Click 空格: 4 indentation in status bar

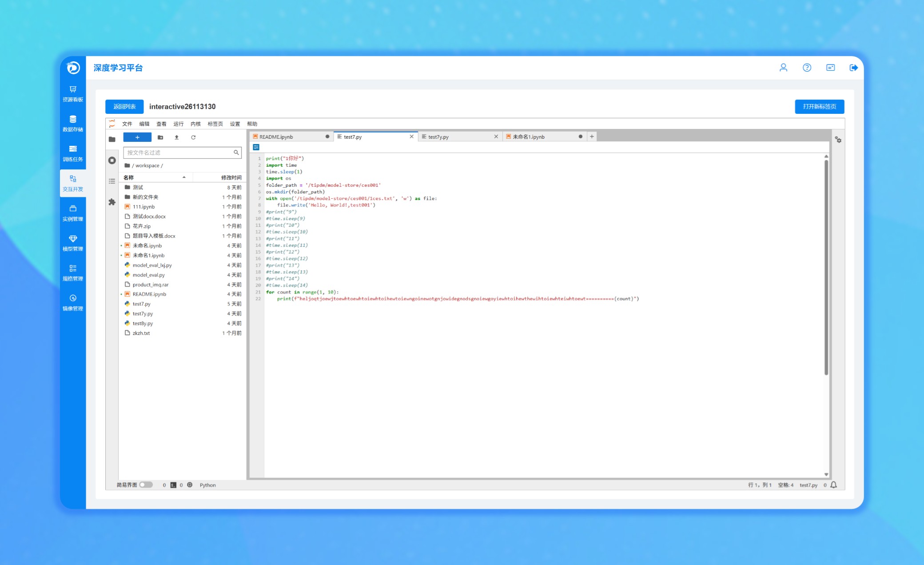(x=785, y=485)
